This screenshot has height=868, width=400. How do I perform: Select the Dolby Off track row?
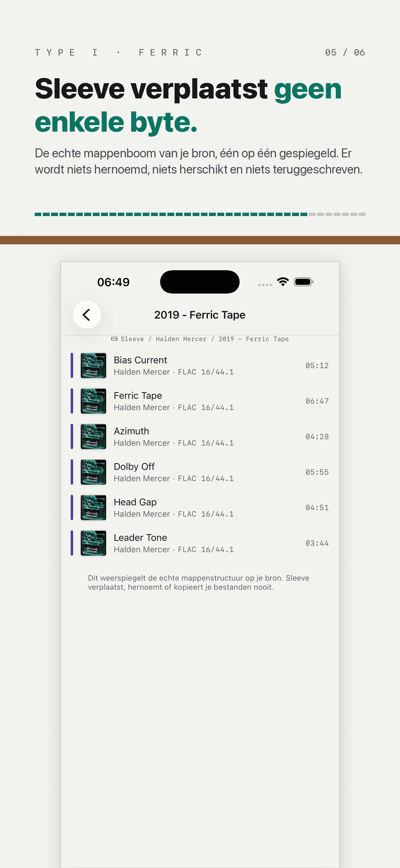coord(200,472)
